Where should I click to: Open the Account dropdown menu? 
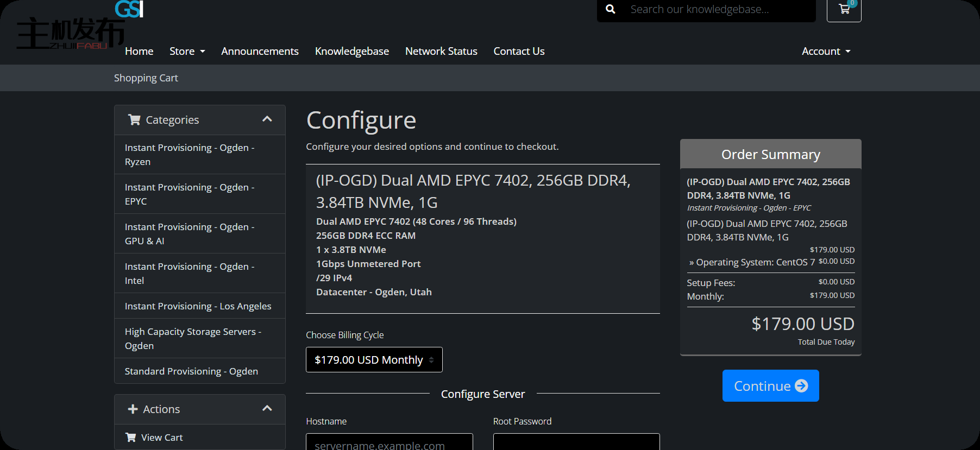point(826,51)
